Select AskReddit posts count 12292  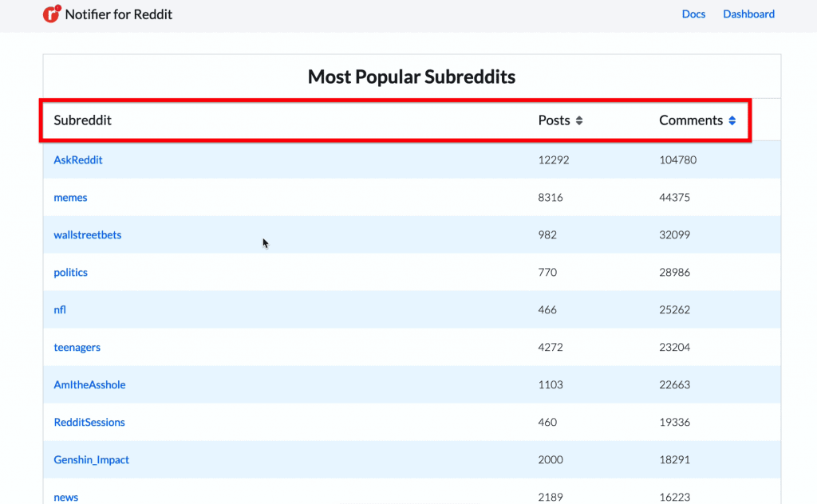[554, 159]
